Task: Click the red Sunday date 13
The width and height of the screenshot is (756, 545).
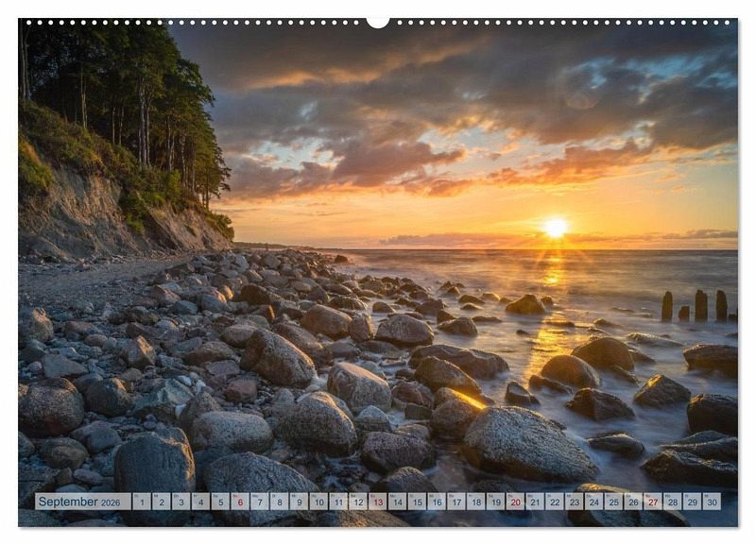Action: [x=377, y=502]
